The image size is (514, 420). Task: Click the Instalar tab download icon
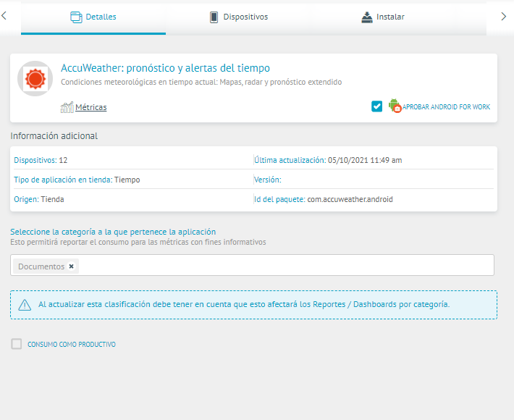coord(367,17)
